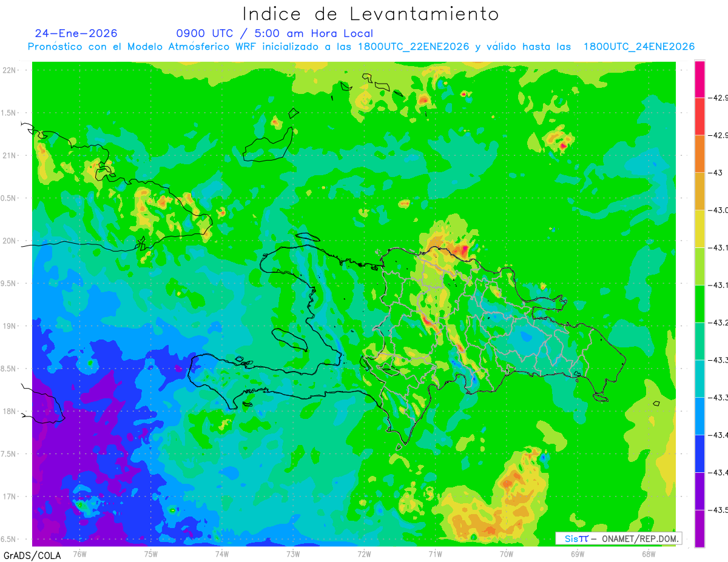Click the 74W longitude label
Screen dimensions: 728x562
(x=222, y=554)
